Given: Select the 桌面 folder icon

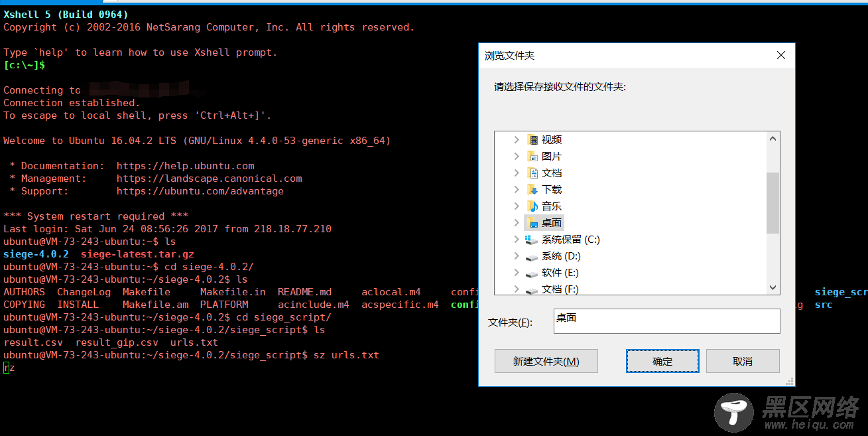Looking at the screenshot, I should (x=532, y=222).
